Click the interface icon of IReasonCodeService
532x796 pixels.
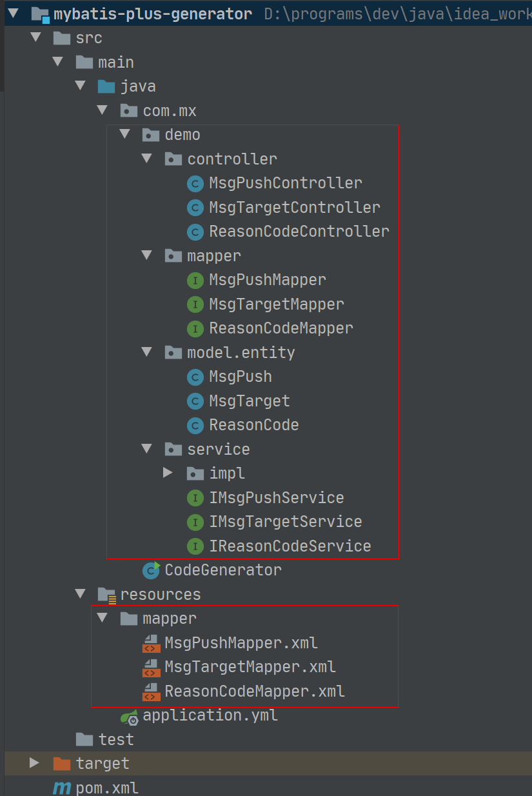point(195,546)
